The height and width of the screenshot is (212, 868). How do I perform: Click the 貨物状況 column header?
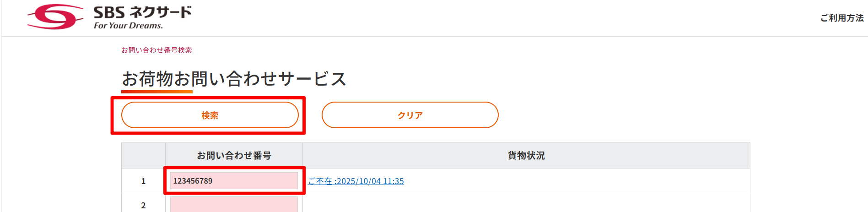(526, 156)
